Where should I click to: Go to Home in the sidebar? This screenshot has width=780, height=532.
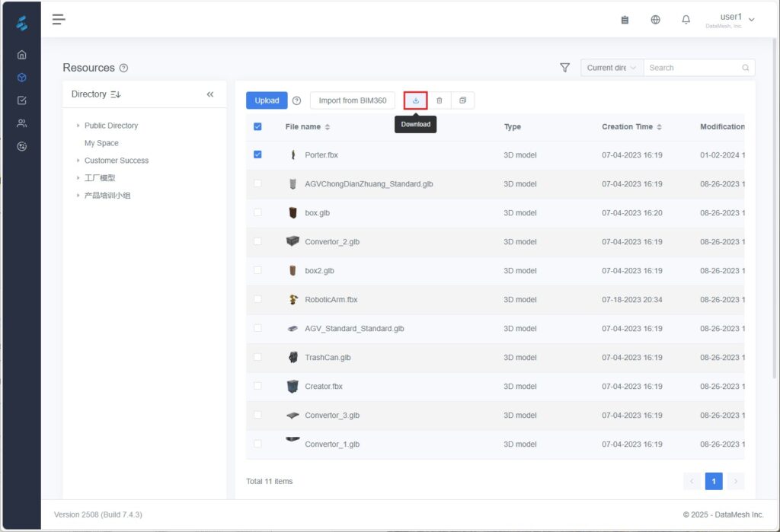(x=21, y=55)
